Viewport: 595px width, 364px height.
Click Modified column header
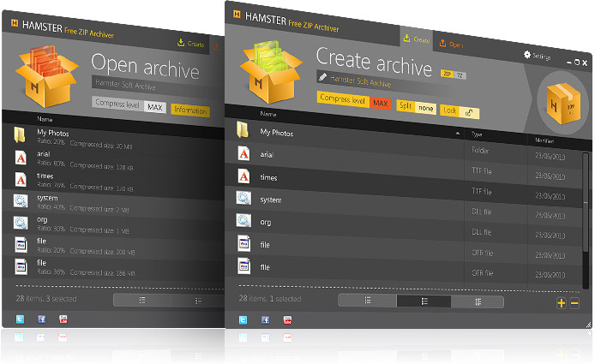coord(544,140)
